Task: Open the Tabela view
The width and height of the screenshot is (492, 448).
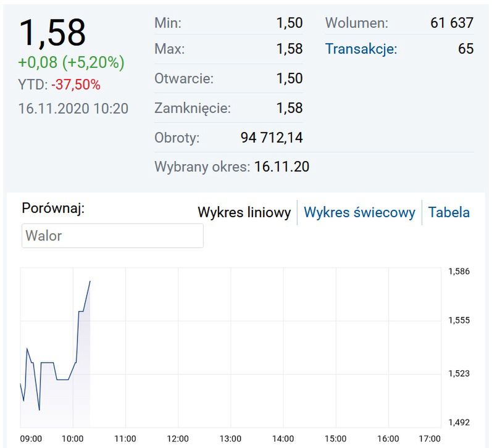Action: click(449, 213)
